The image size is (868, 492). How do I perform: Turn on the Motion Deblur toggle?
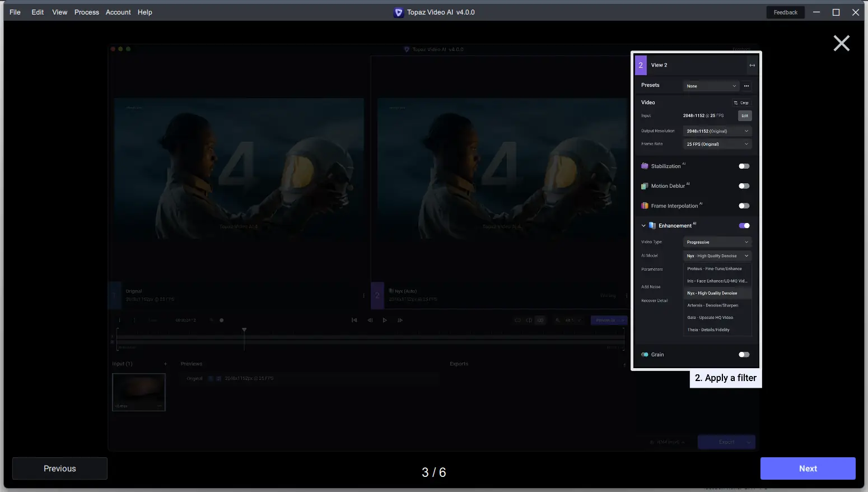[x=744, y=186]
